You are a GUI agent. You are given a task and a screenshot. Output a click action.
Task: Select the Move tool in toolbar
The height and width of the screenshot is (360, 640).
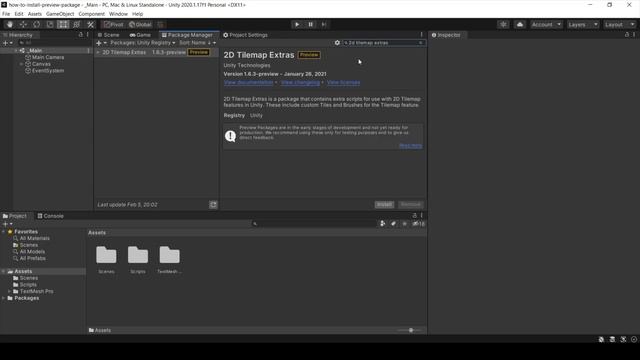click(x=23, y=24)
